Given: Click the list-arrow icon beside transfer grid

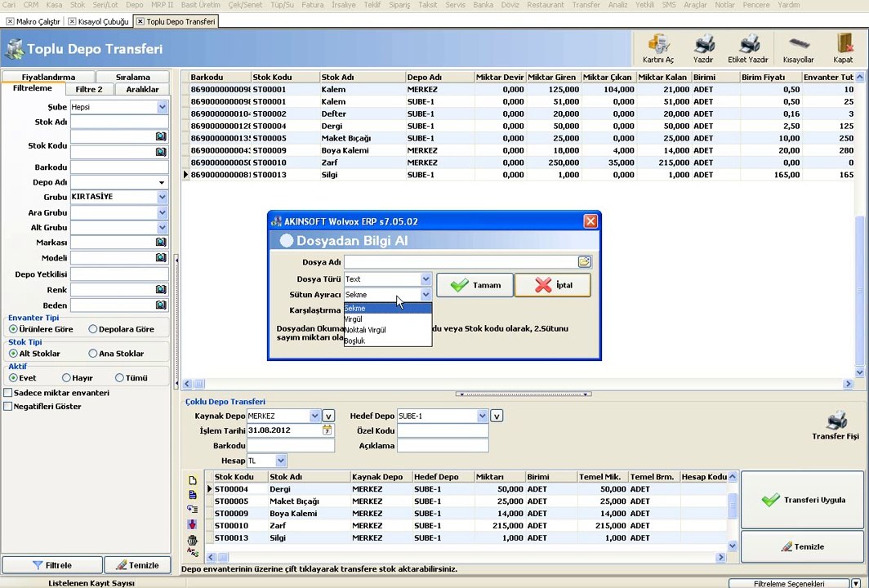Looking at the screenshot, I should [192, 510].
